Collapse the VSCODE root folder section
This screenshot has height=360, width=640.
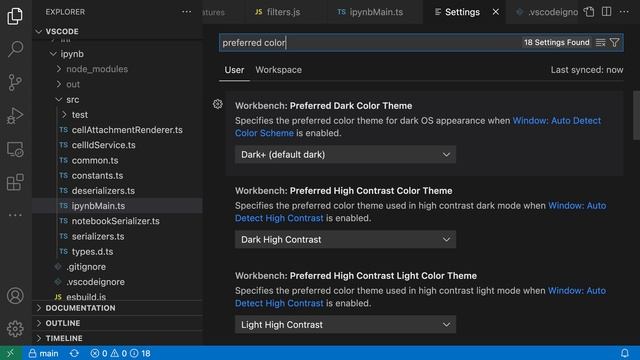pos(118,31)
